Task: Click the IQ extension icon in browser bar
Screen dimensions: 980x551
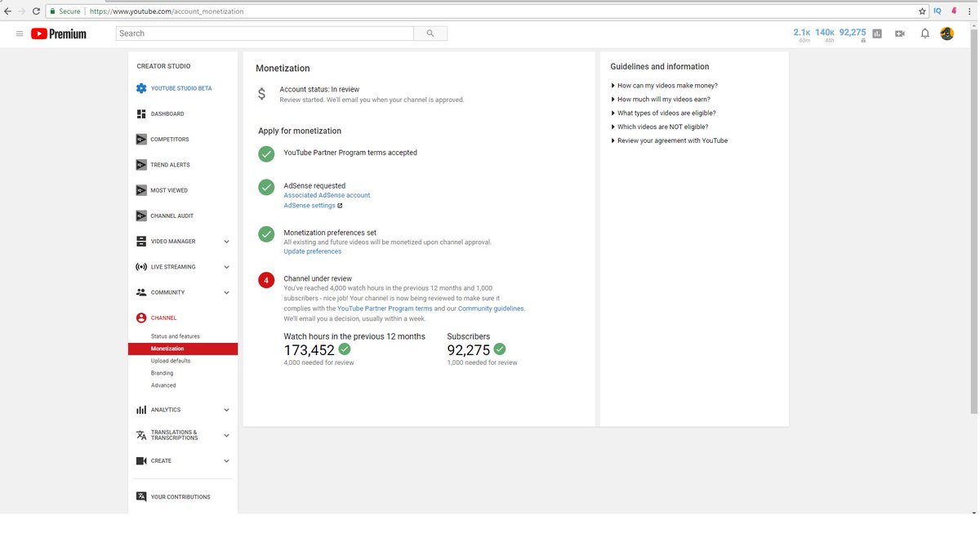Action: (938, 11)
